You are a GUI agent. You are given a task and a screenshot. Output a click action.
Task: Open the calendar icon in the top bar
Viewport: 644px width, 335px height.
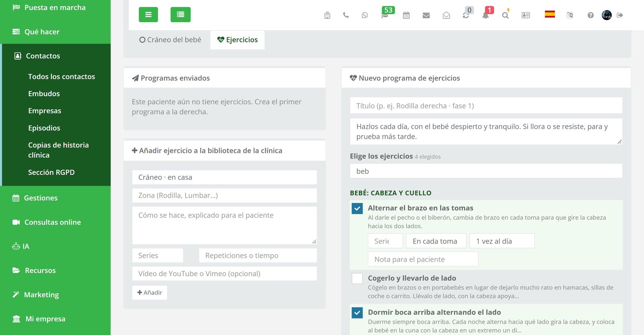(406, 15)
